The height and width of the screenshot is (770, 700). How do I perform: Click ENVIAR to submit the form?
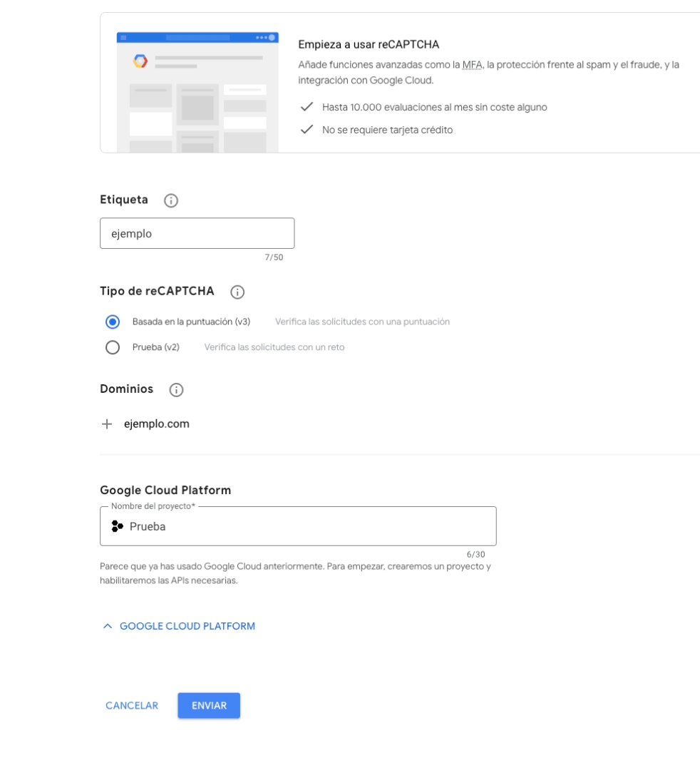tap(209, 706)
